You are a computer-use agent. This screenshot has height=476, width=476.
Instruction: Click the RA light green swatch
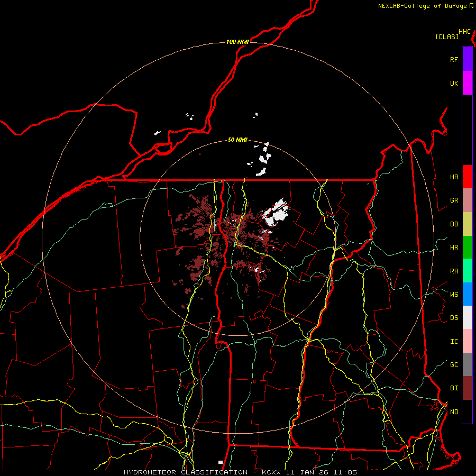tap(467, 271)
